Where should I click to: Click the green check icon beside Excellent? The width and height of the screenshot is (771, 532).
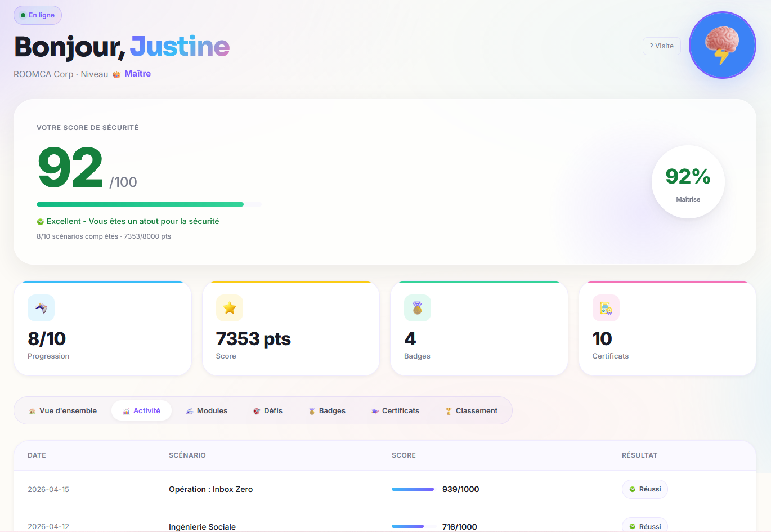[x=41, y=222]
